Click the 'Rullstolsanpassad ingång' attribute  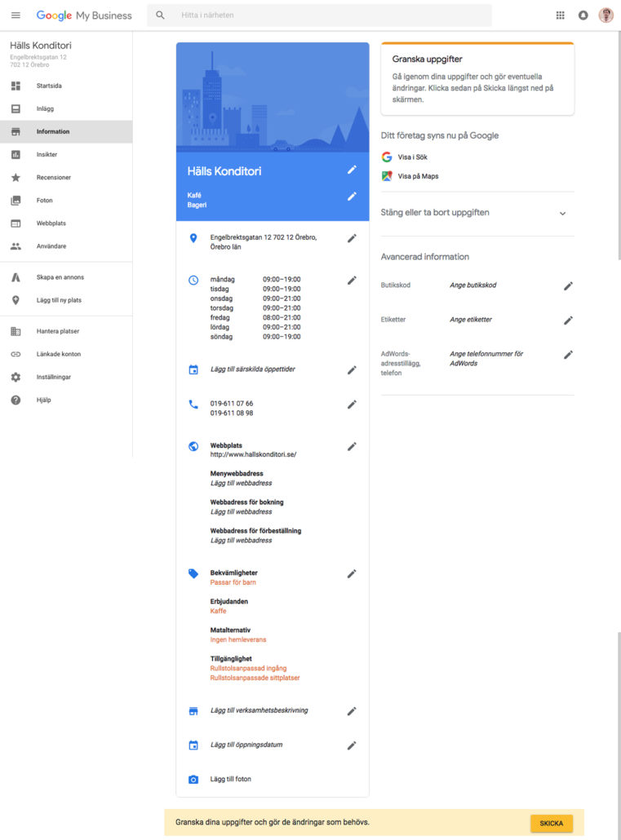click(248, 668)
